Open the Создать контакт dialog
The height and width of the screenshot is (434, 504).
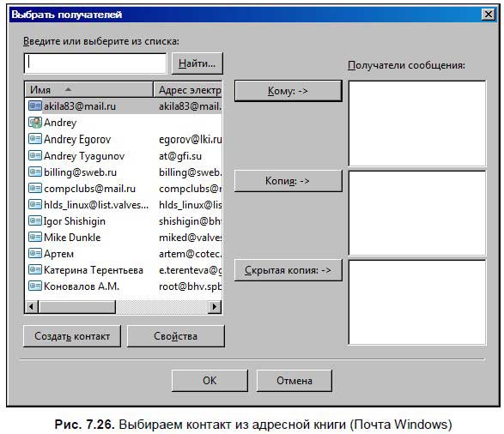(72, 335)
